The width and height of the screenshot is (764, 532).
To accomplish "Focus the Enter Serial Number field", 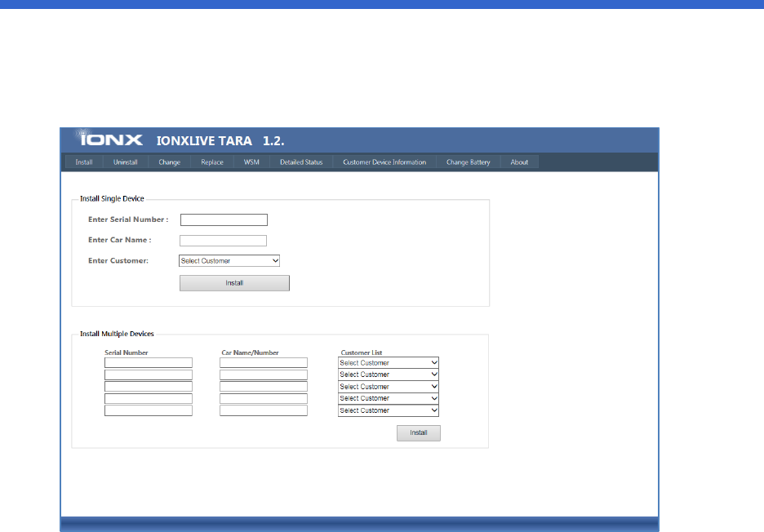I will point(224,219).
